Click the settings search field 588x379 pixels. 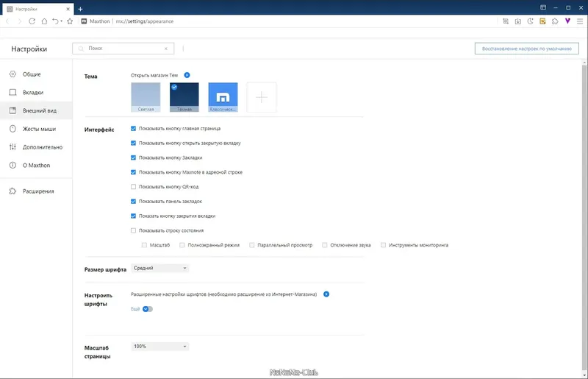click(123, 49)
